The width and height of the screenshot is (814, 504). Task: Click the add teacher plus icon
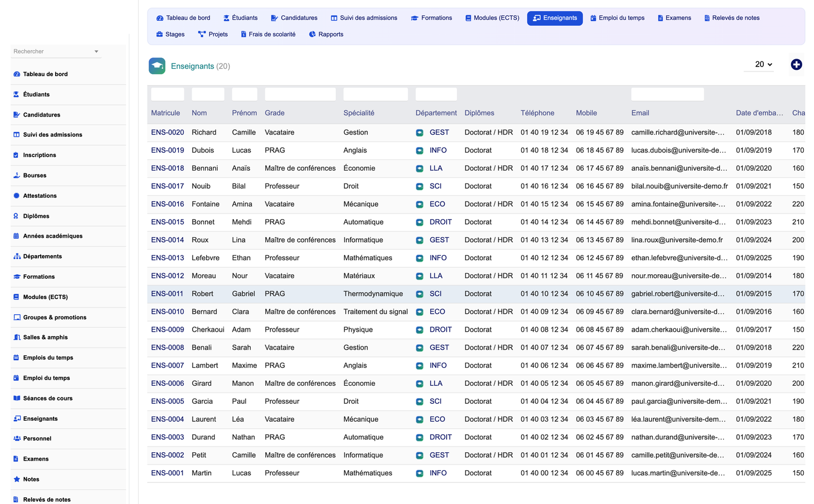(x=796, y=65)
